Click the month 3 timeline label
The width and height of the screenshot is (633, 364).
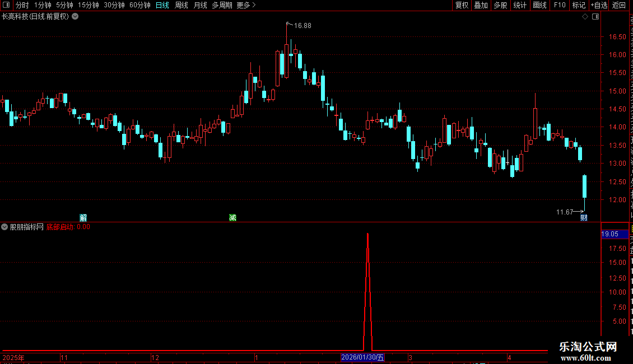tap(410, 357)
